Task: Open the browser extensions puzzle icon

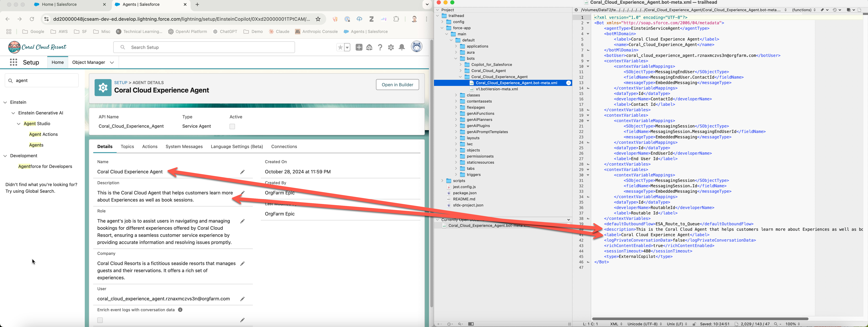Action: click(x=396, y=19)
